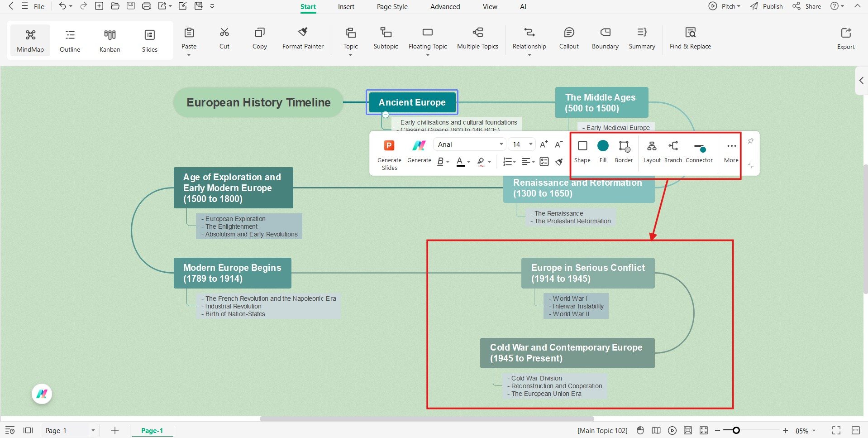This screenshot has width=868, height=438.
Task: Click the redo arrow icon
Action: pos(83,6)
